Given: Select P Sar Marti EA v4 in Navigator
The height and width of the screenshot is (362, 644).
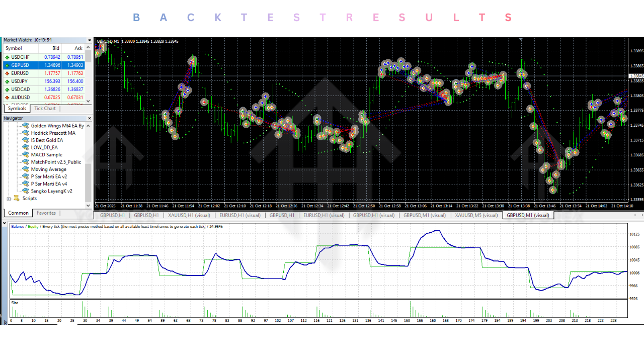Looking at the screenshot, I should pyautogui.click(x=49, y=184).
